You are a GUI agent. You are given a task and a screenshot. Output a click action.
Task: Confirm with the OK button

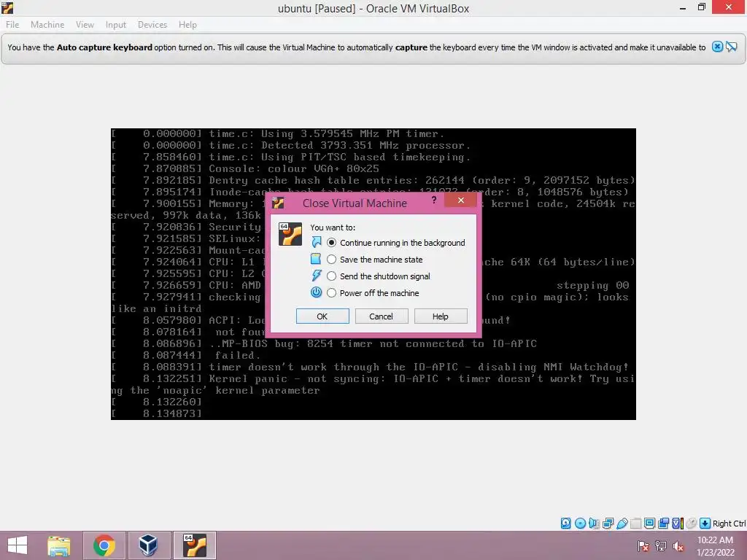(x=322, y=316)
